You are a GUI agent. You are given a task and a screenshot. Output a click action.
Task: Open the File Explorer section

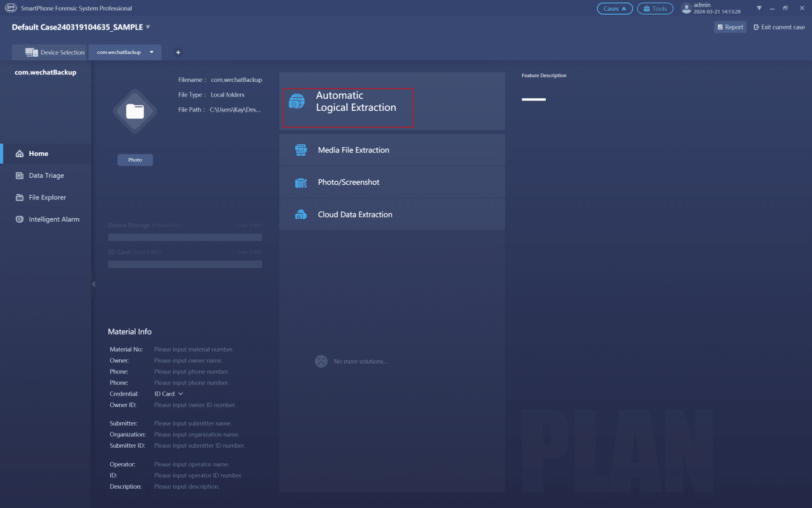pos(45,197)
